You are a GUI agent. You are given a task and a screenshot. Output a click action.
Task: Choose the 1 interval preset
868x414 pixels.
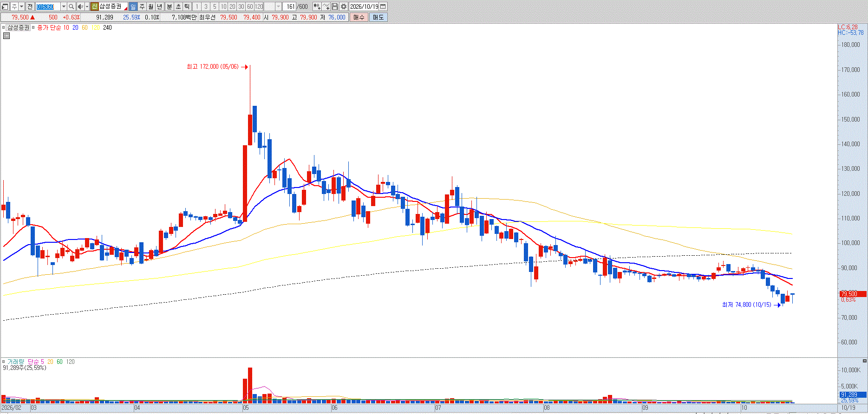pyautogui.click(x=197, y=6)
